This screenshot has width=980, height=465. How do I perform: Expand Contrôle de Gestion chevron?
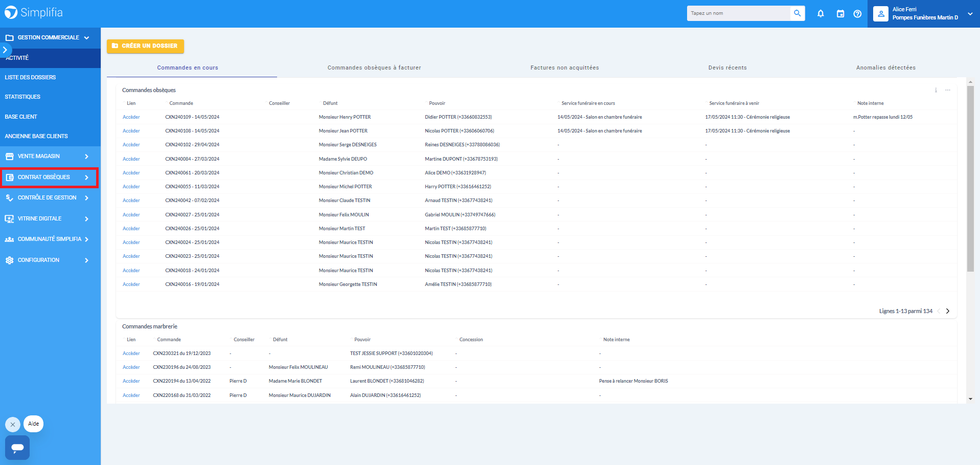pos(86,198)
